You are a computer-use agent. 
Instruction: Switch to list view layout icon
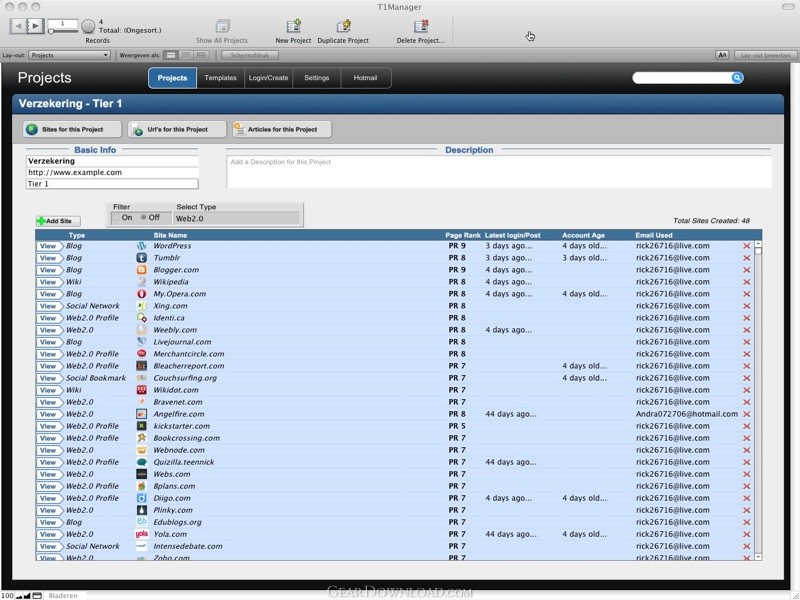pos(186,55)
